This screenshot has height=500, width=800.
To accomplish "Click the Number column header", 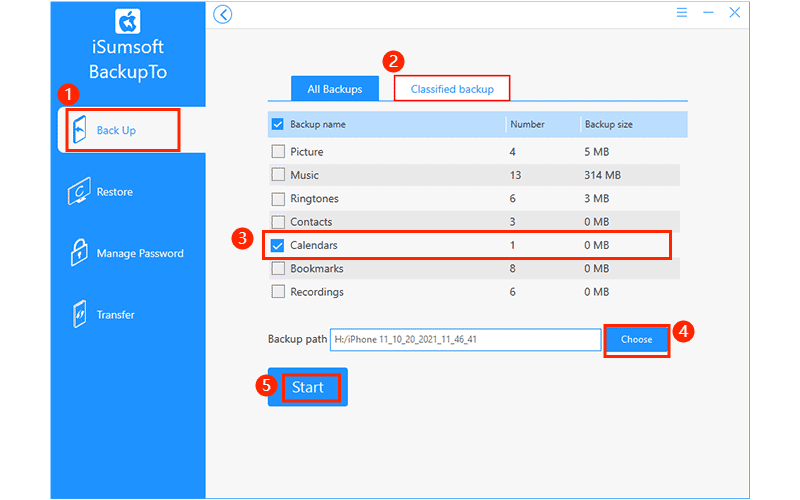I will tap(527, 124).
